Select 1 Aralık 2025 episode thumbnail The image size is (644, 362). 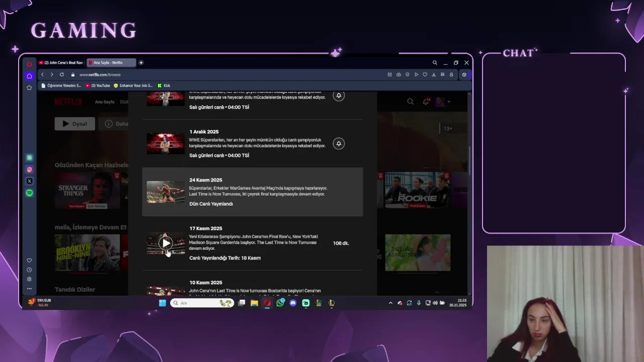(166, 143)
